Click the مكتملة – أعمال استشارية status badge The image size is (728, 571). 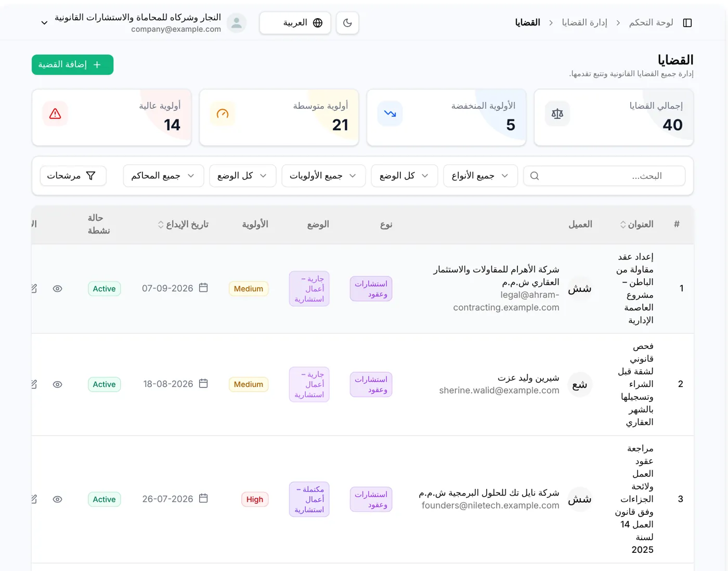309,499
